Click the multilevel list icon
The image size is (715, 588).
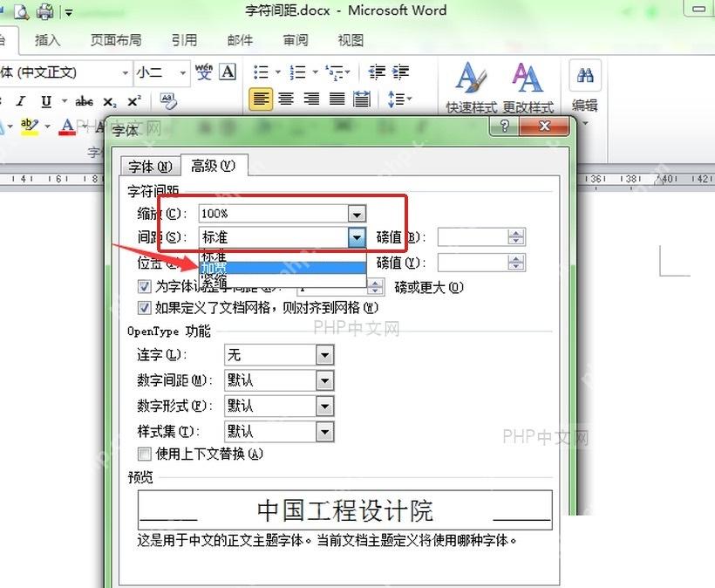point(334,72)
